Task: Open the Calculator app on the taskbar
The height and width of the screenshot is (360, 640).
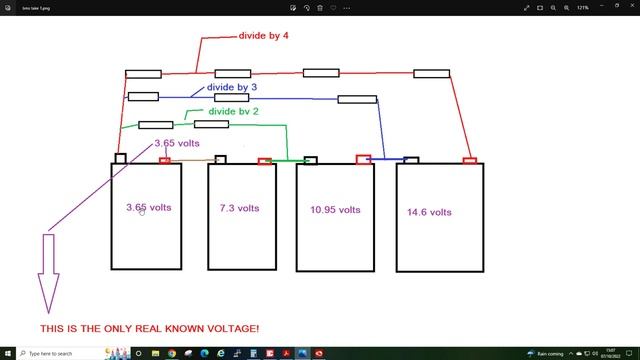Action: pyautogui.click(x=253, y=353)
